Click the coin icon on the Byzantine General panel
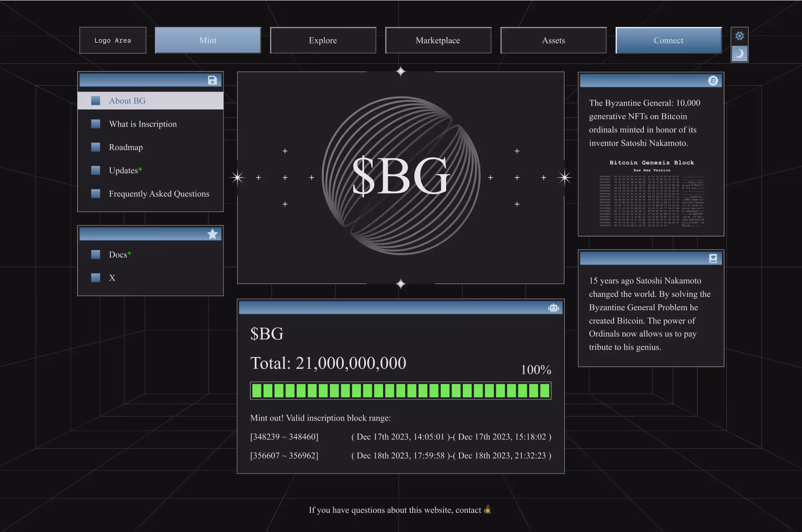 tap(713, 81)
